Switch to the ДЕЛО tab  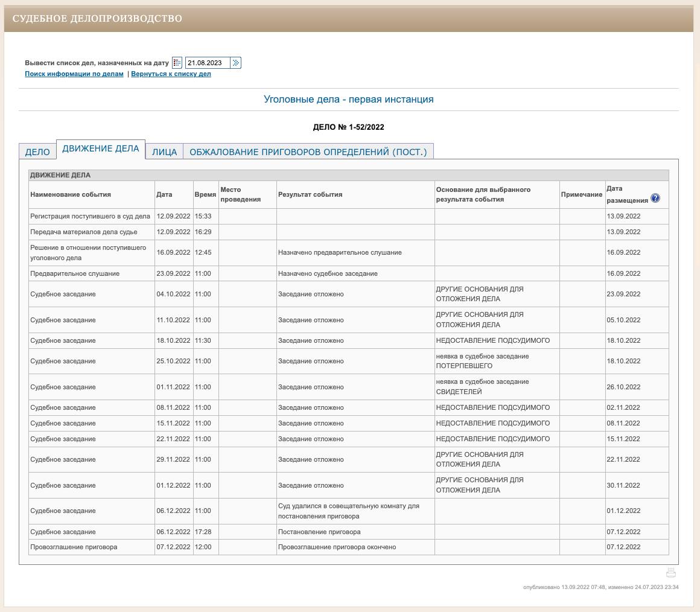[x=37, y=152]
